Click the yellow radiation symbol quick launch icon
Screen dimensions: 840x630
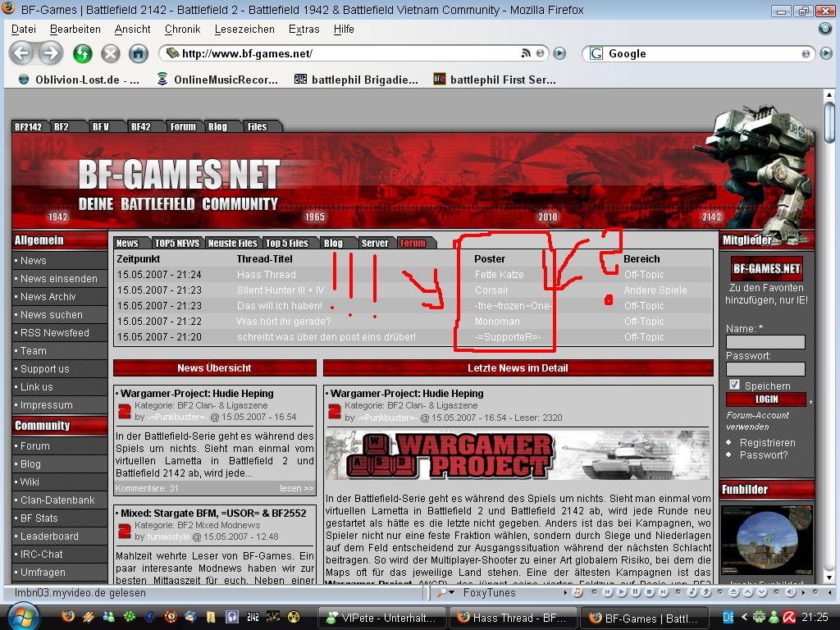point(294,617)
